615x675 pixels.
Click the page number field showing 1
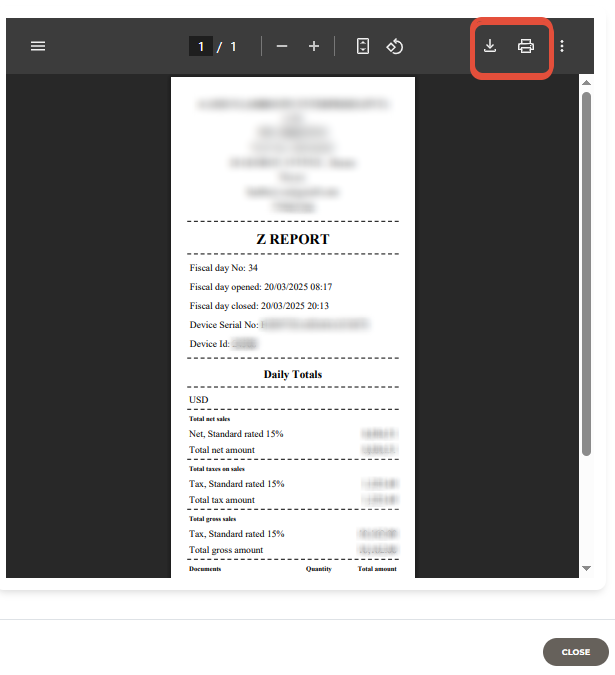pos(201,46)
